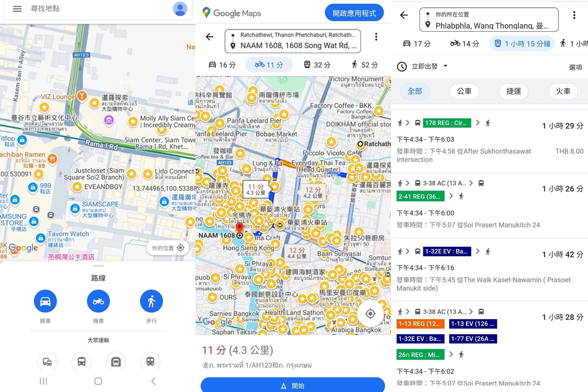Select 步行 walking route icon
This screenshot has height=392, width=588.
tap(151, 301)
